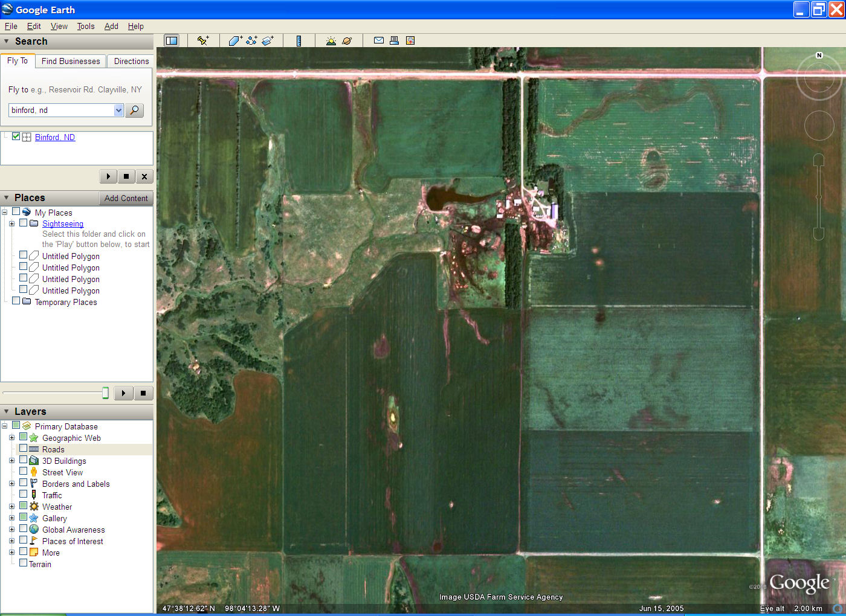Play the Places panel tour
The width and height of the screenshot is (846, 616).
(x=123, y=393)
